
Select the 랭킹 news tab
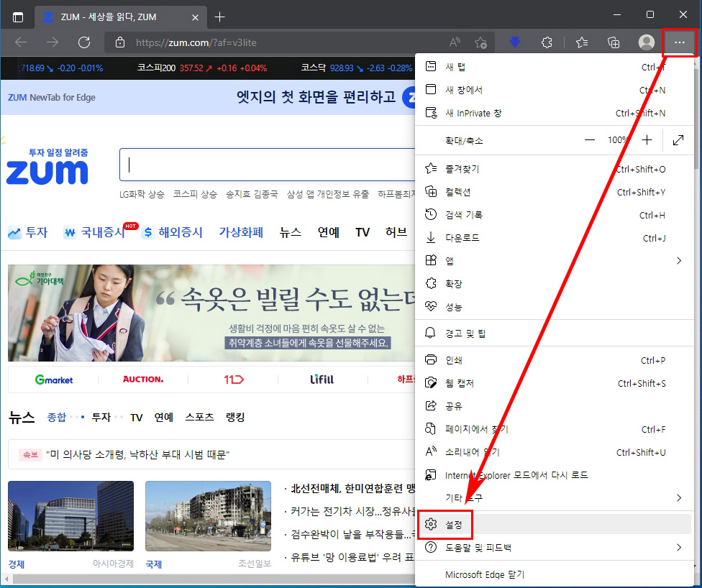coord(235,417)
